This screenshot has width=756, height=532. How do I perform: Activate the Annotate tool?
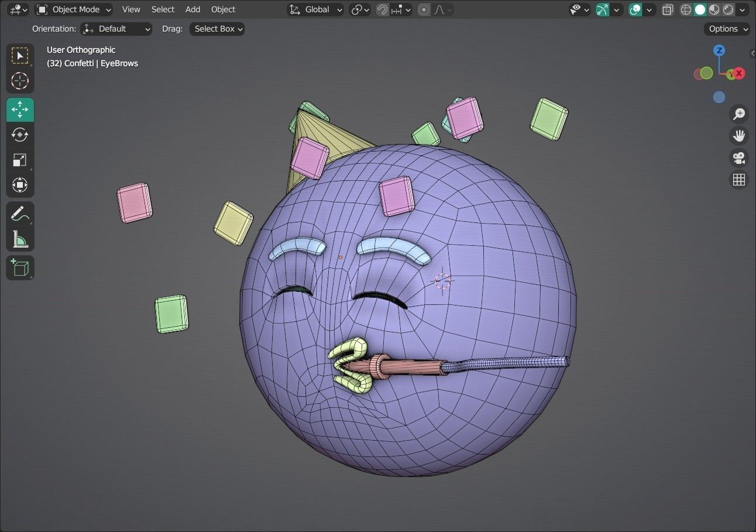pos(20,214)
